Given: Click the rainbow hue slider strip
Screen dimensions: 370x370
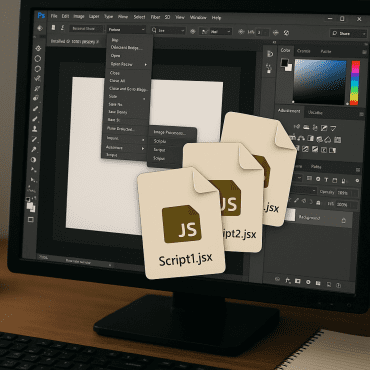Looking at the screenshot, I should point(355,83).
